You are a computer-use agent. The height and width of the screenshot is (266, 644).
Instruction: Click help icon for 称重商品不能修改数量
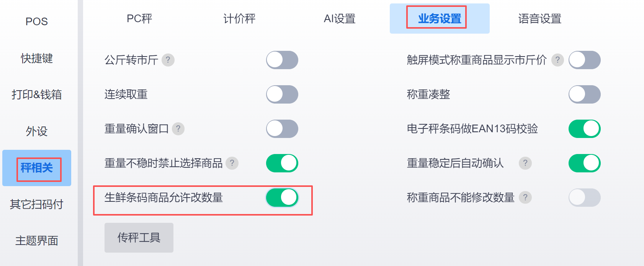[x=525, y=198]
